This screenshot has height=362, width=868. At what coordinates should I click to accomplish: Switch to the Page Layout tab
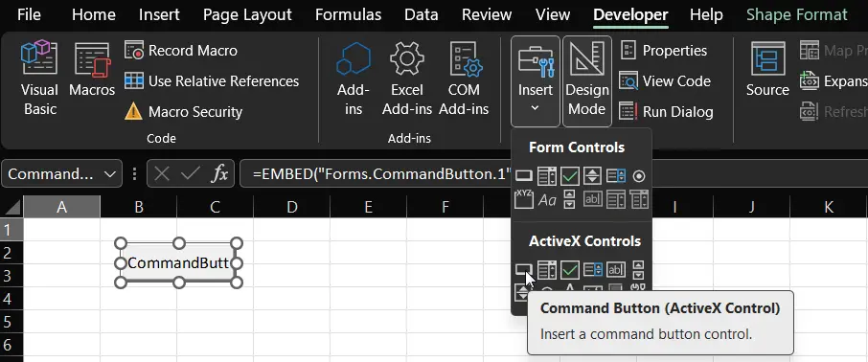(247, 15)
